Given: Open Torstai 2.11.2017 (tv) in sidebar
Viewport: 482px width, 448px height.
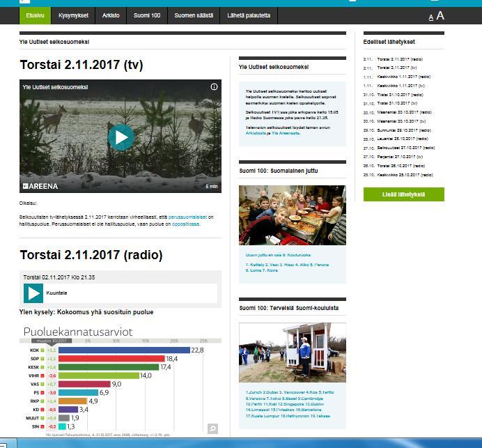Looking at the screenshot, I should pos(397,68).
